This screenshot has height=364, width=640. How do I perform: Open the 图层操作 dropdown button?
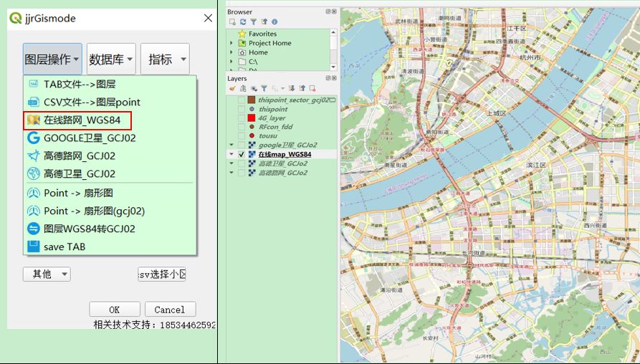[x=52, y=59]
